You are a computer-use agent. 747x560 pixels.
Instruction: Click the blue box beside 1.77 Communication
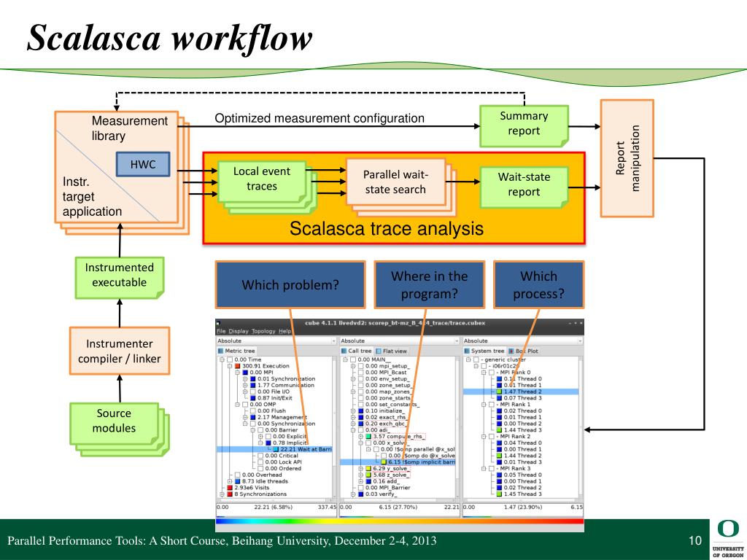tap(252, 385)
